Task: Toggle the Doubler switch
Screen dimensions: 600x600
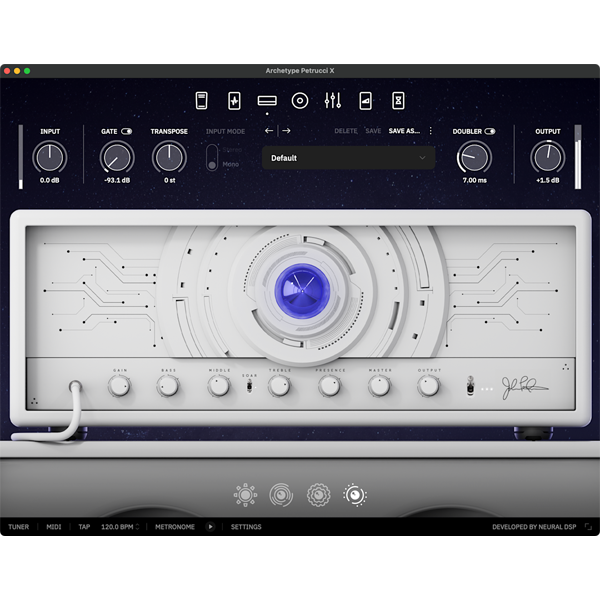Action: pyautogui.click(x=489, y=131)
